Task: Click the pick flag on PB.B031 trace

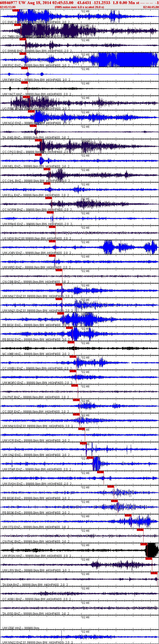Action: click(x=61, y=314)
